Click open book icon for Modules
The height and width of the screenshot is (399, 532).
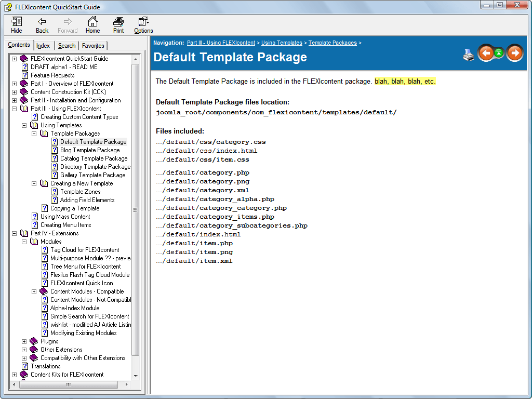click(x=34, y=242)
